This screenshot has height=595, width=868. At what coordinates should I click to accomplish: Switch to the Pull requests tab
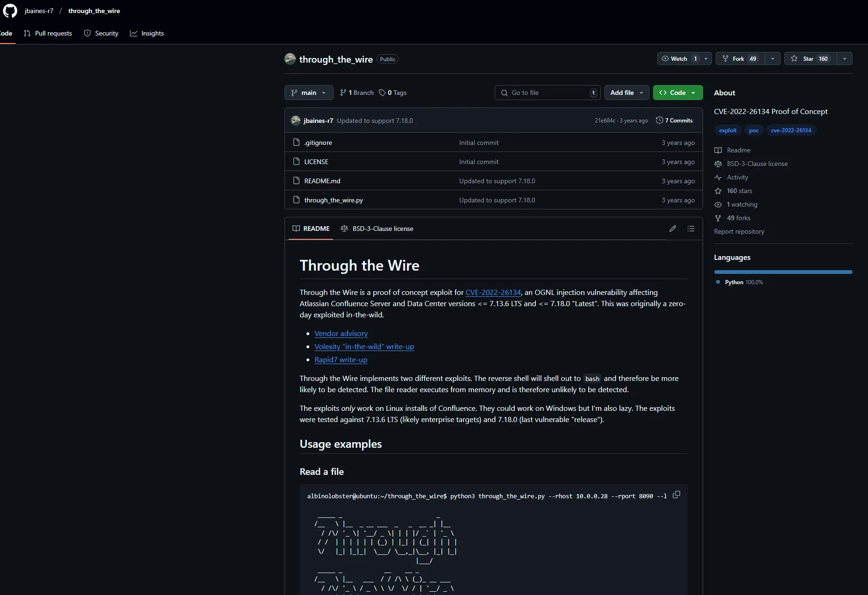48,33
